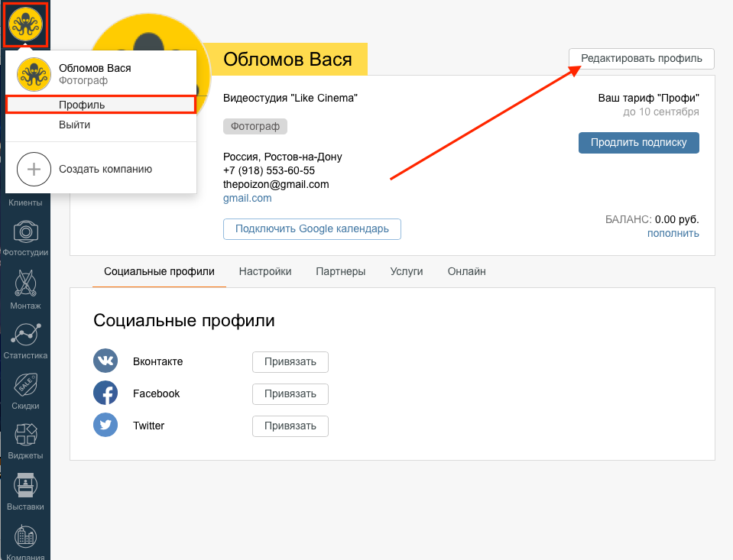
Task: Switch to the Онлайн tab
Action: (466, 271)
